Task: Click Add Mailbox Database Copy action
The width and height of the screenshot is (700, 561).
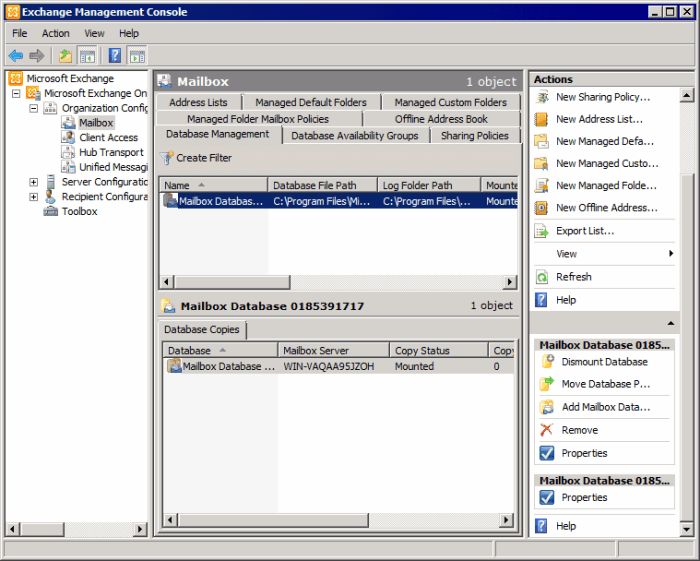Action: coord(605,407)
